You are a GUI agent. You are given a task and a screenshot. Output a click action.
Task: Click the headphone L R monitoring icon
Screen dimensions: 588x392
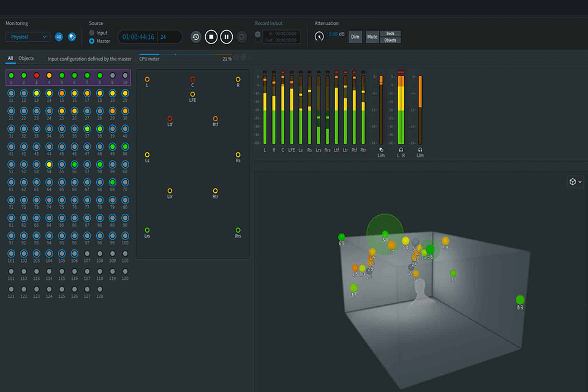[x=401, y=149]
